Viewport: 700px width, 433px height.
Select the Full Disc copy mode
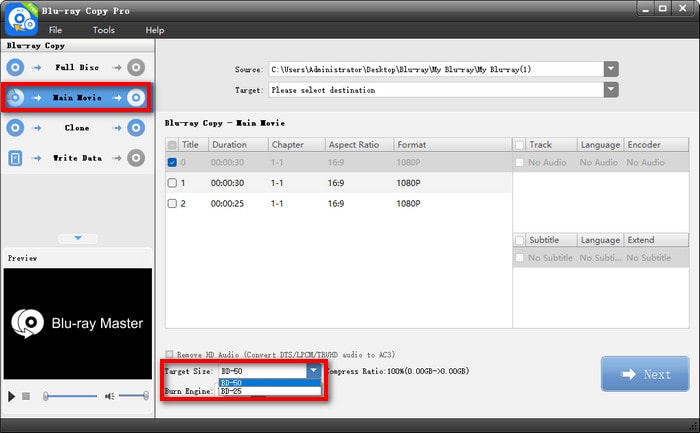click(77, 67)
